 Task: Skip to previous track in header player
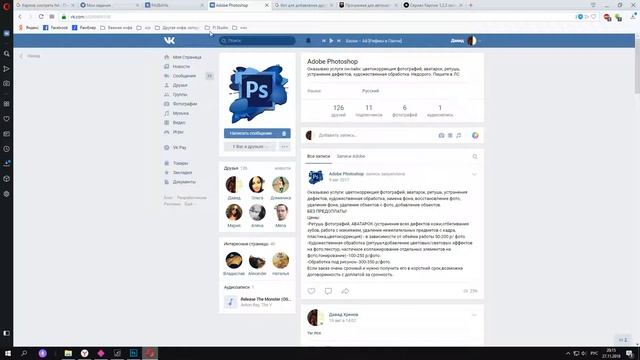coord(324,41)
